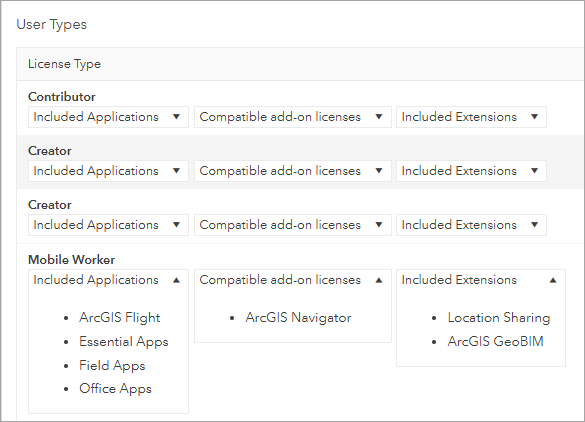585x422 pixels.
Task: Open Contributor's Compatible add-on licenses dropdown
Action: pos(292,117)
